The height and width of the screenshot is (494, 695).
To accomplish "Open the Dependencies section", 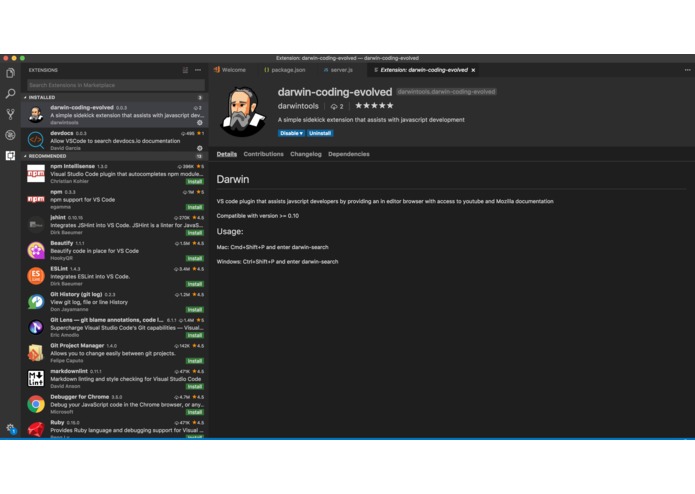I will (x=349, y=154).
